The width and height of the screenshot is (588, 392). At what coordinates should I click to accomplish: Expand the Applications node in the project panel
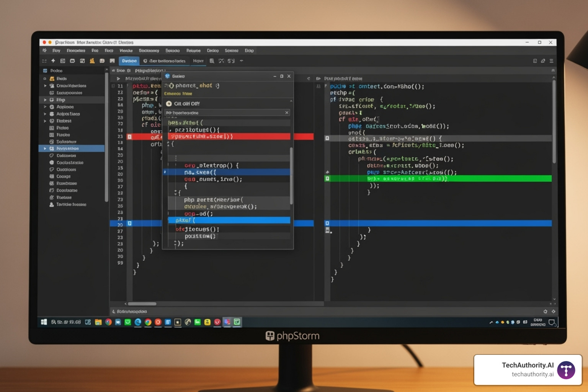point(44,114)
